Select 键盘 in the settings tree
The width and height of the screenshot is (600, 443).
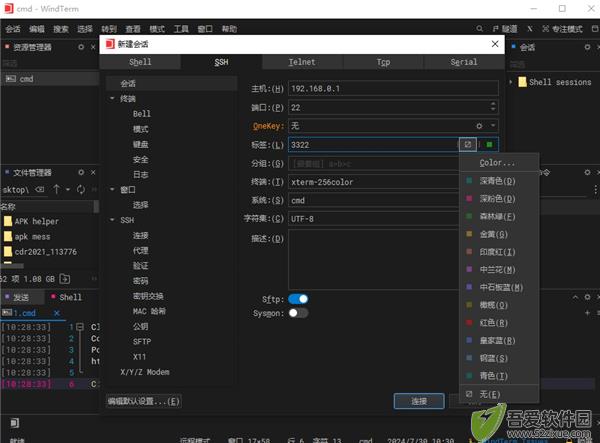tap(140, 144)
